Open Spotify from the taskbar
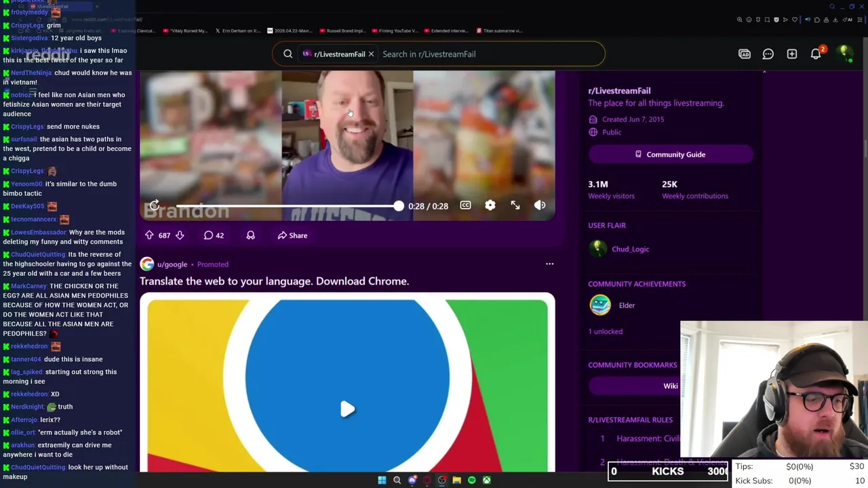The width and height of the screenshot is (868, 488). (x=471, y=481)
